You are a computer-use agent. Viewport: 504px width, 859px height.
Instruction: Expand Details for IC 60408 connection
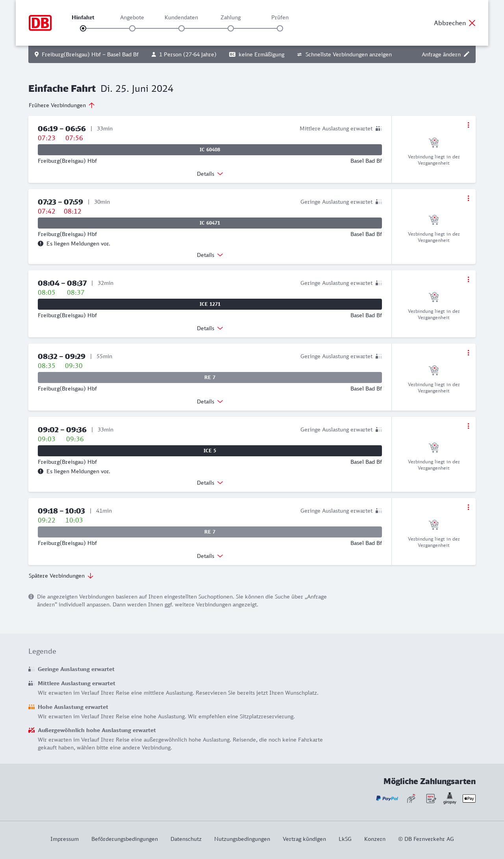click(210, 174)
